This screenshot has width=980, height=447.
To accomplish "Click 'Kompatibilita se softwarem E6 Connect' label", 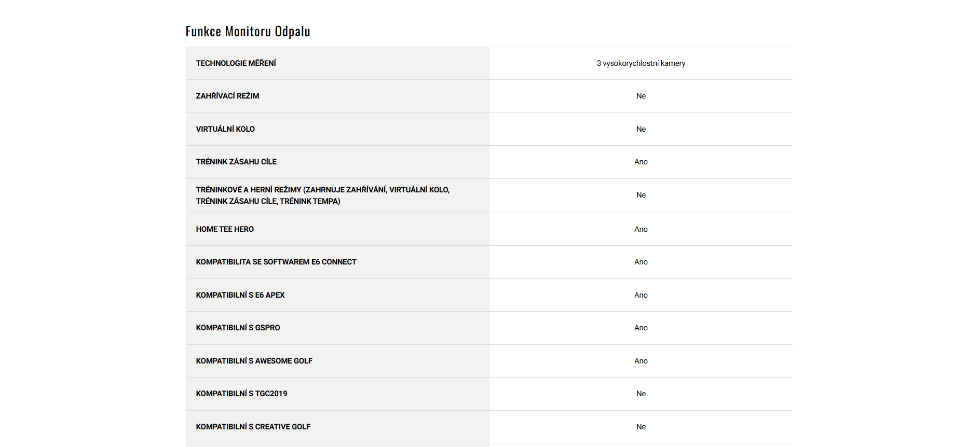I will pos(276,262).
